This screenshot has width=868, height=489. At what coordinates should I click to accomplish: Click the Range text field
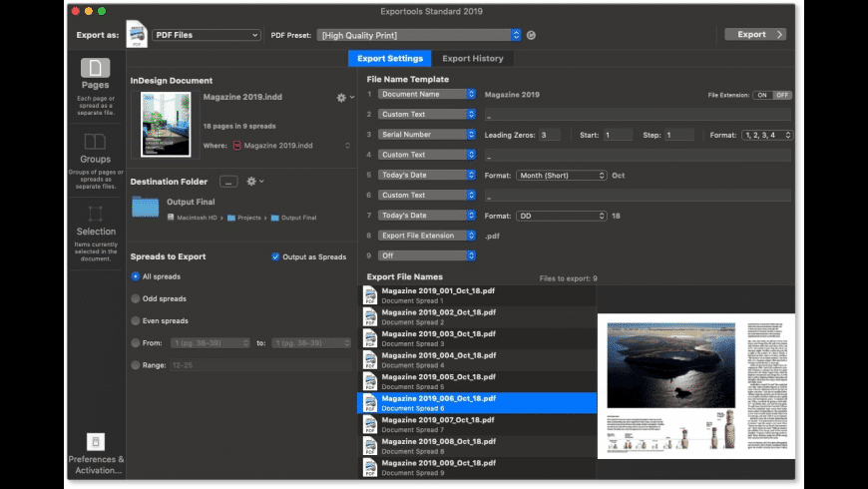[260, 365]
